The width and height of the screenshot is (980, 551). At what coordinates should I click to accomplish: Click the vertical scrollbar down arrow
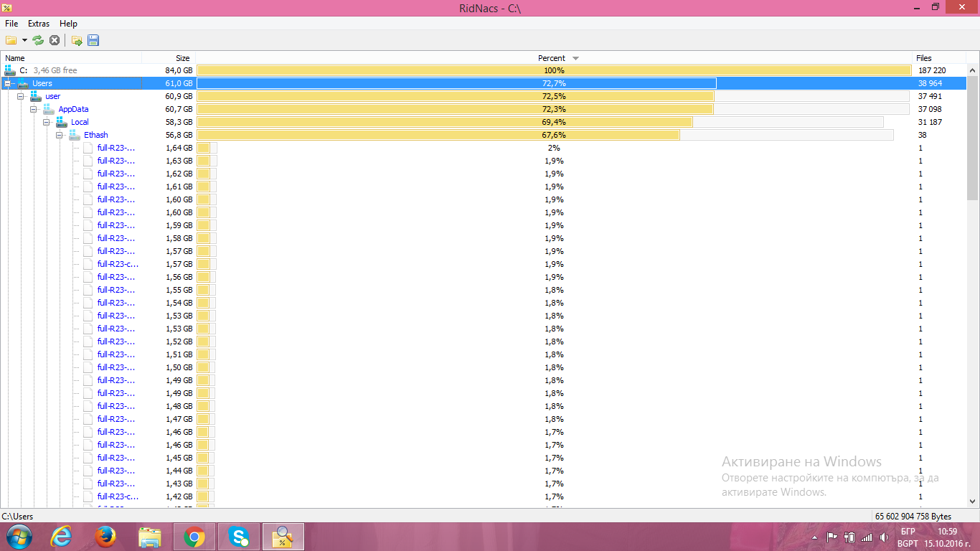(973, 501)
